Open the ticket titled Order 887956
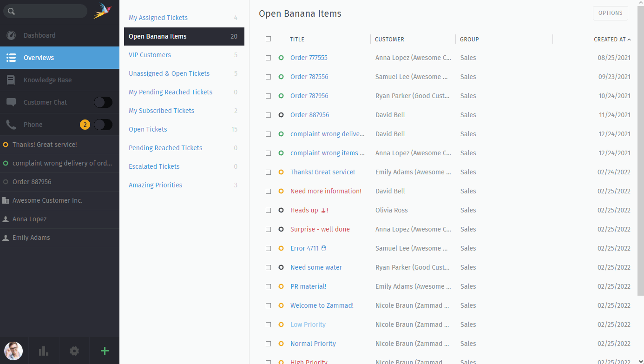This screenshot has width=644, height=364. [x=309, y=115]
